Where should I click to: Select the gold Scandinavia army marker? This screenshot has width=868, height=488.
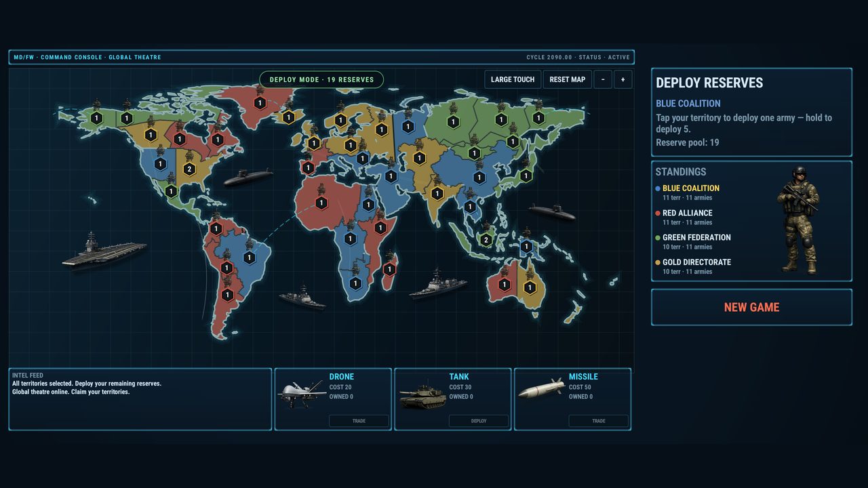pyautogui.click(x=340, y=121)
